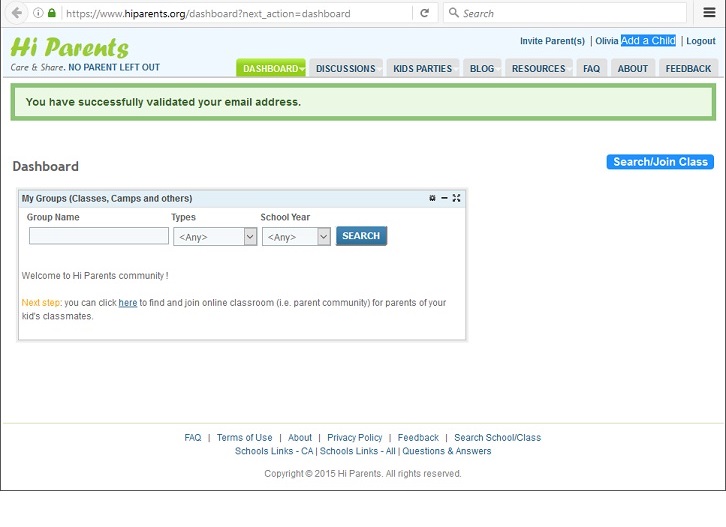
Task: Open the Questions & Answers footer link
Action: click(x=447, y=451)
